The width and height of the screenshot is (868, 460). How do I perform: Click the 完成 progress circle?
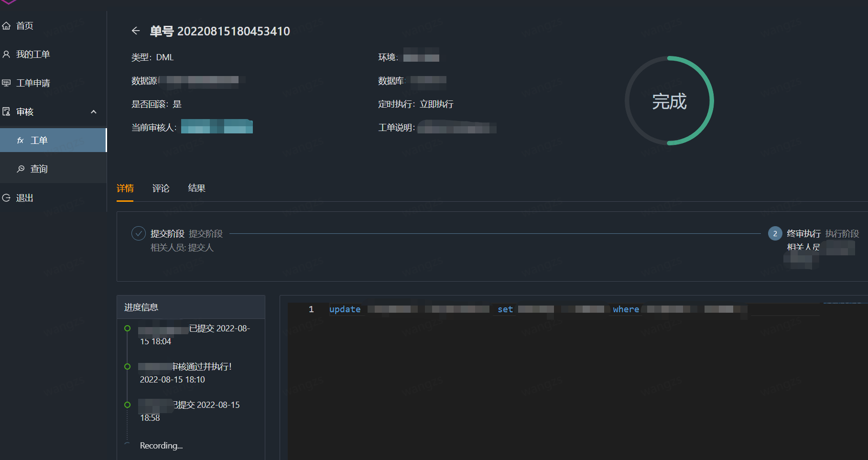click(x=669, y=101)
